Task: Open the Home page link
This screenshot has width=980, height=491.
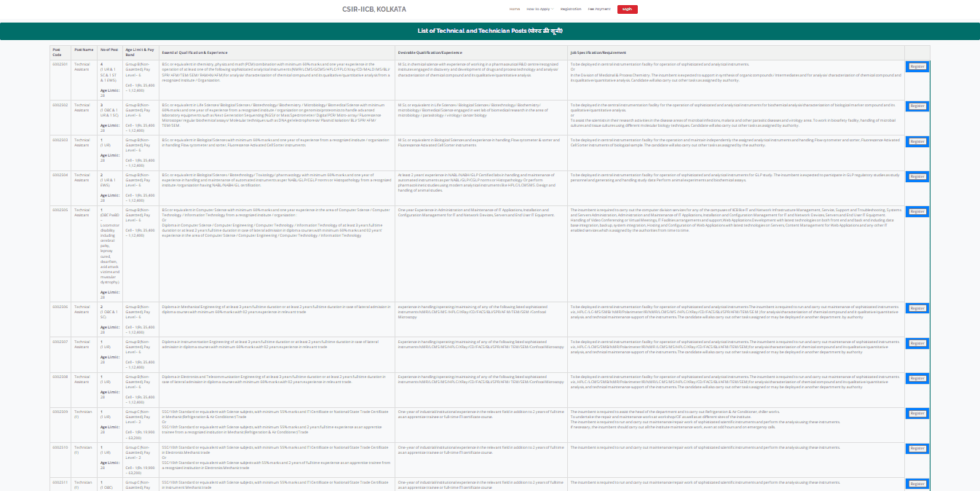Action: 515,9
